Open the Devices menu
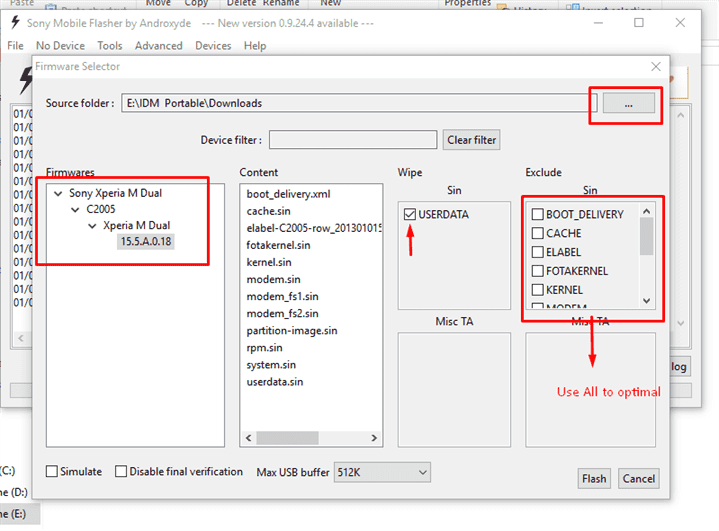The height and width of the screenshot is (531, 719). [x=213, y=46]
